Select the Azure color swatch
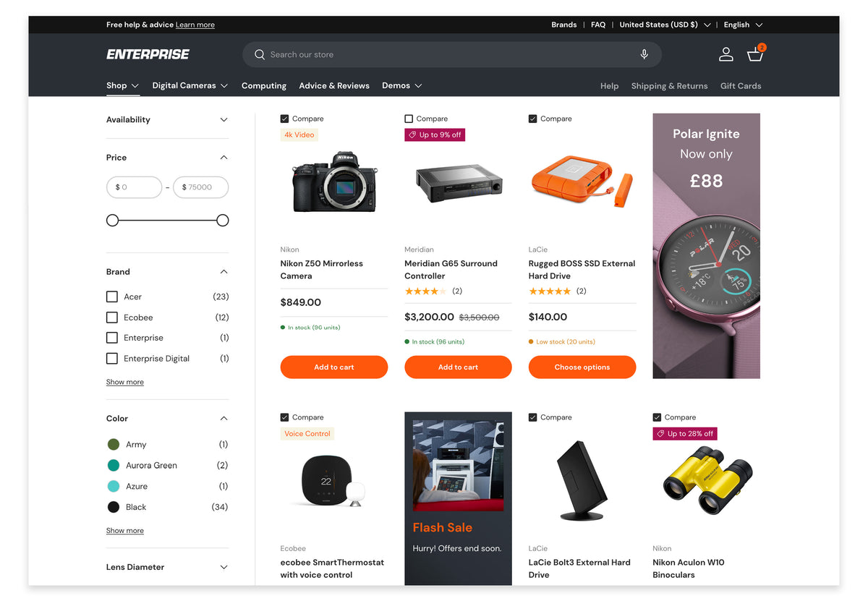Viewport: 868px width, 601px height. (114, 487)
